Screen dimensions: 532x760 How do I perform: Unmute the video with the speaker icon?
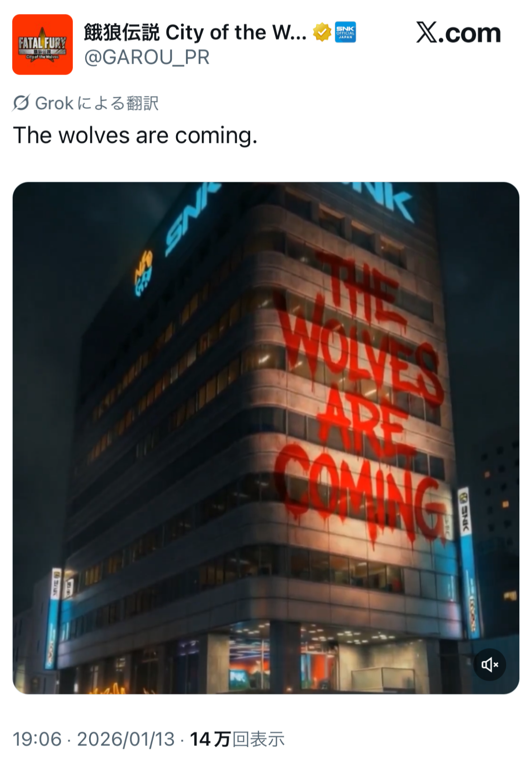click(489, 665)
